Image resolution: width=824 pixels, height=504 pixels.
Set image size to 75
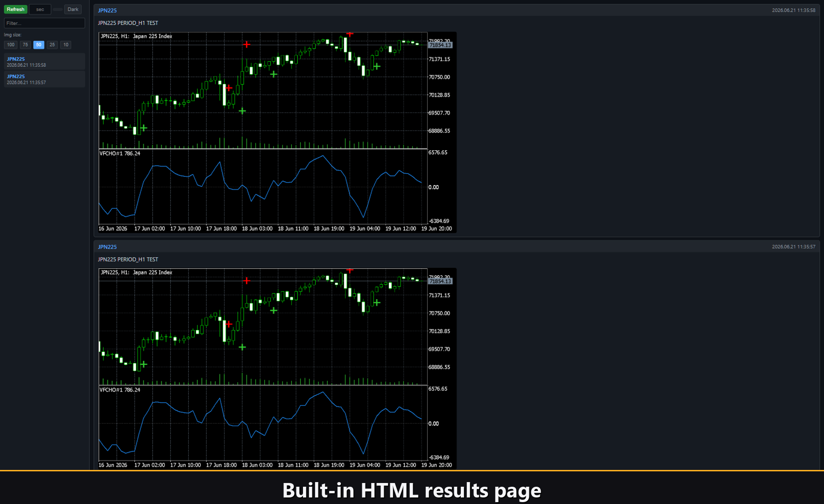tap(25, 45)
